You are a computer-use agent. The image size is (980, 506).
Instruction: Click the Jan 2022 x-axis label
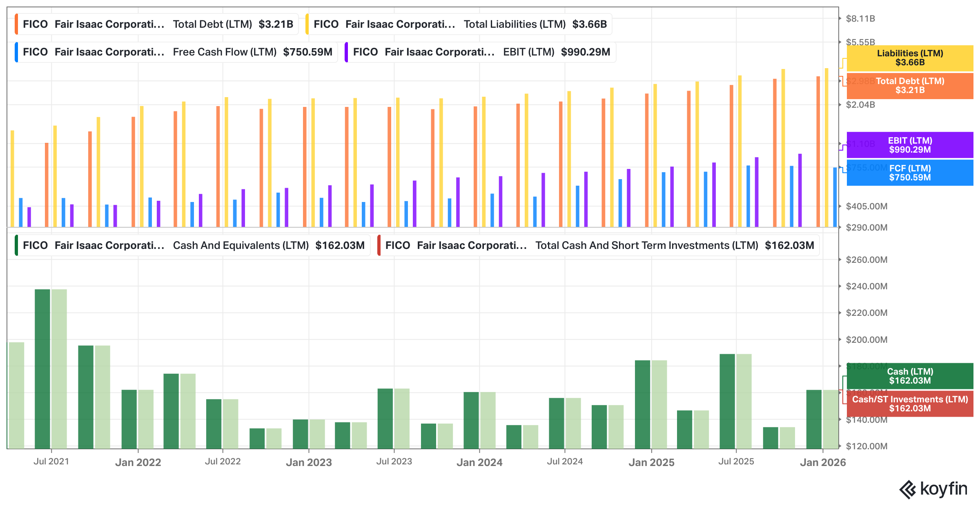[x=138, y=462]
